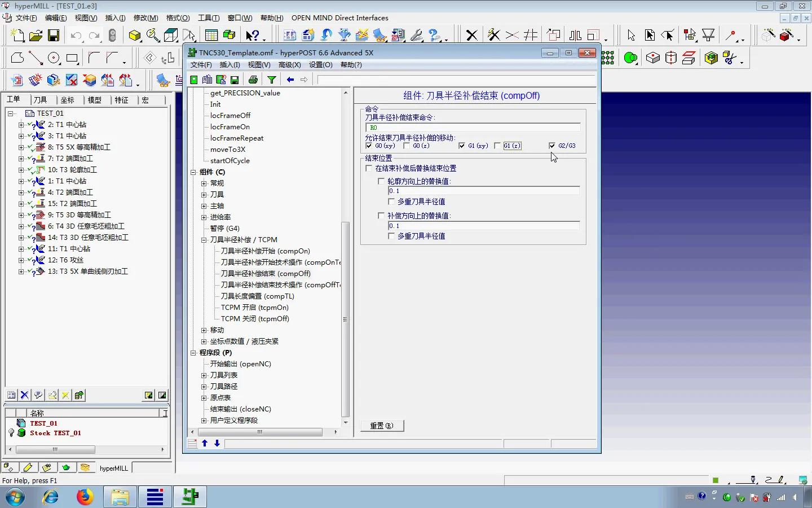
Task: Save the TNC530_Template.omf file
Action: (235, 79)
